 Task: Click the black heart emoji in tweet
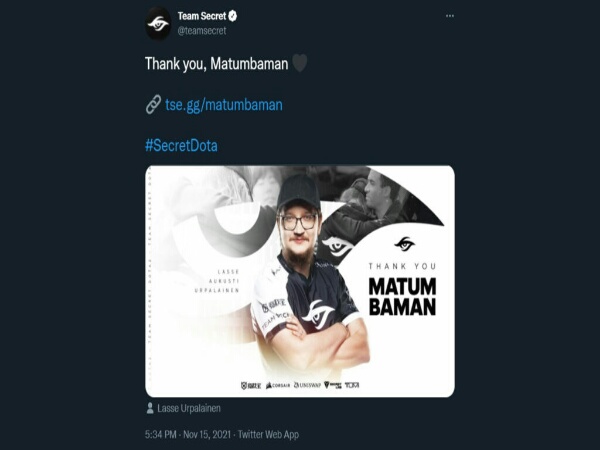(300, 63)
